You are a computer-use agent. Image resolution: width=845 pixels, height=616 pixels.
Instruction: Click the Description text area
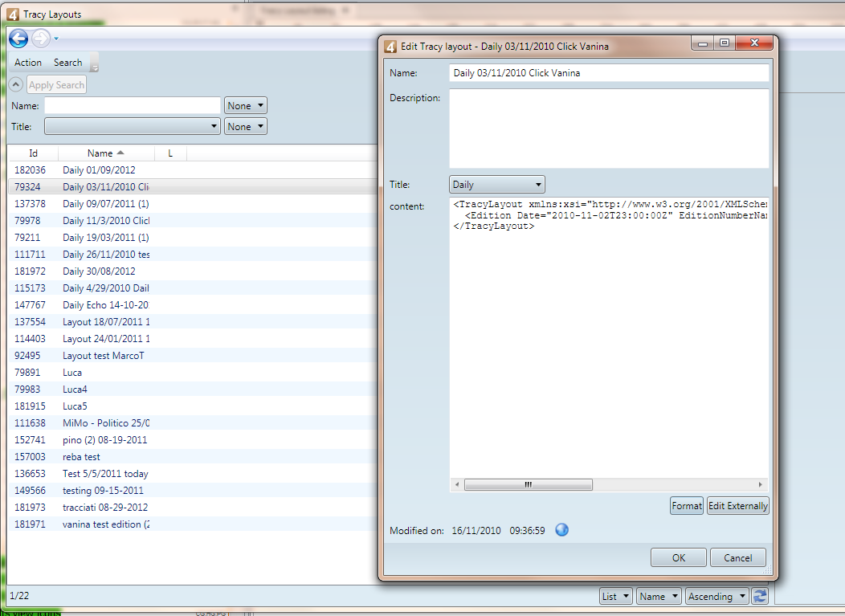[x=609, y=129]
